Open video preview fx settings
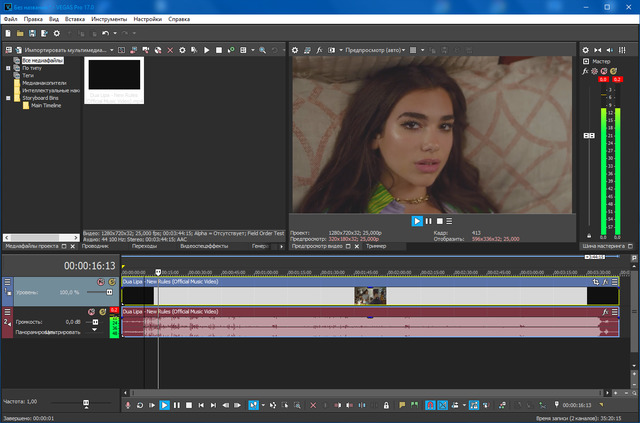The height and width of the screenshot is (423, 640). (x=319, y=49)
